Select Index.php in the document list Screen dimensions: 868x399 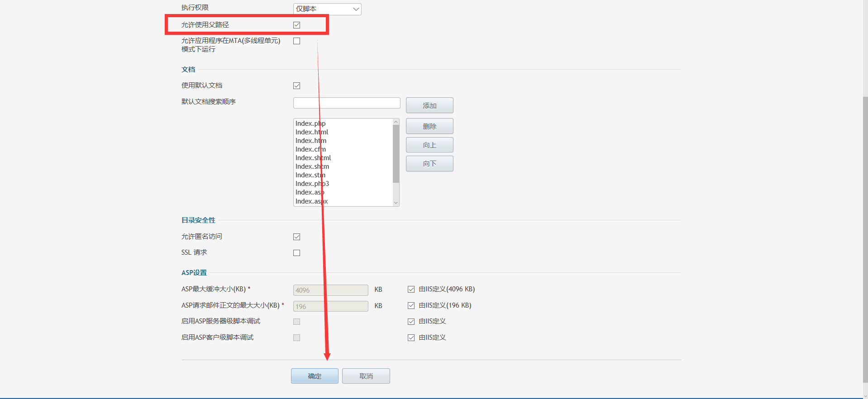[x=310, y=123]
